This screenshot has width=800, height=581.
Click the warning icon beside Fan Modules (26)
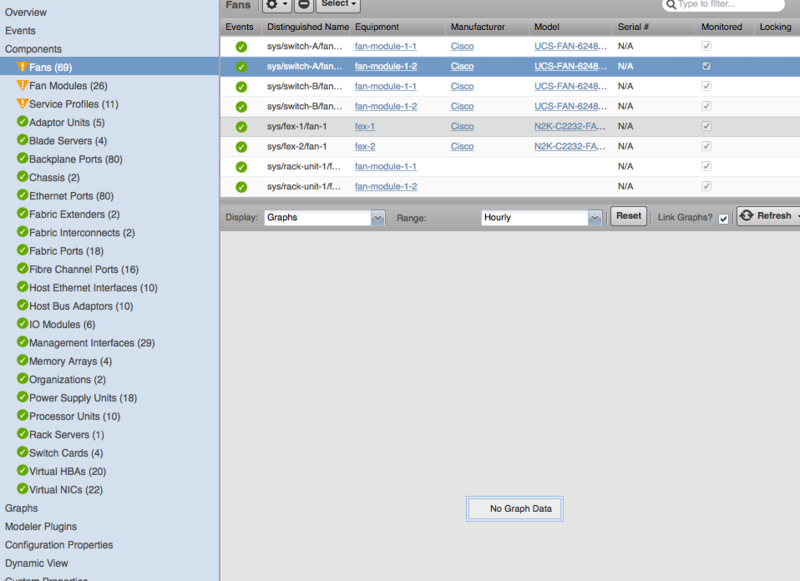click(22, 85)
